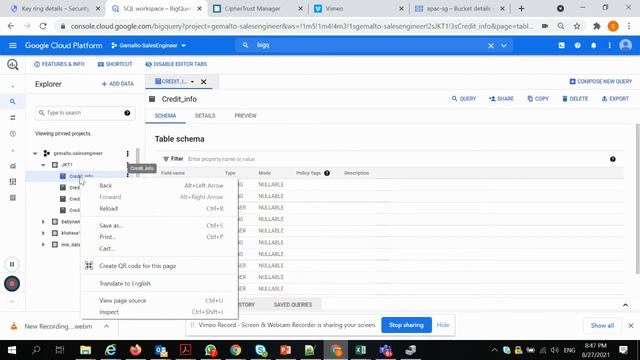Open notifications bell icon

[x=593, y=45]
